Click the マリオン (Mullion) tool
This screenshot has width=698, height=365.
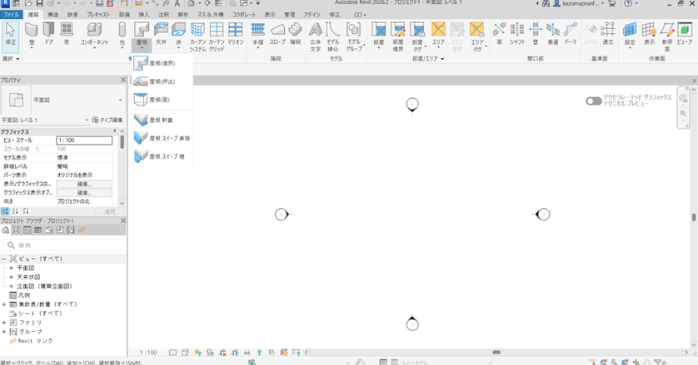pyautogui.click(x=235, y=34)
